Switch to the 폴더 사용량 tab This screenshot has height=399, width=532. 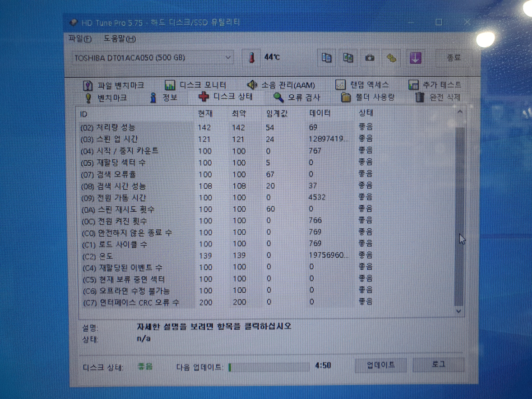coord(368,97)
